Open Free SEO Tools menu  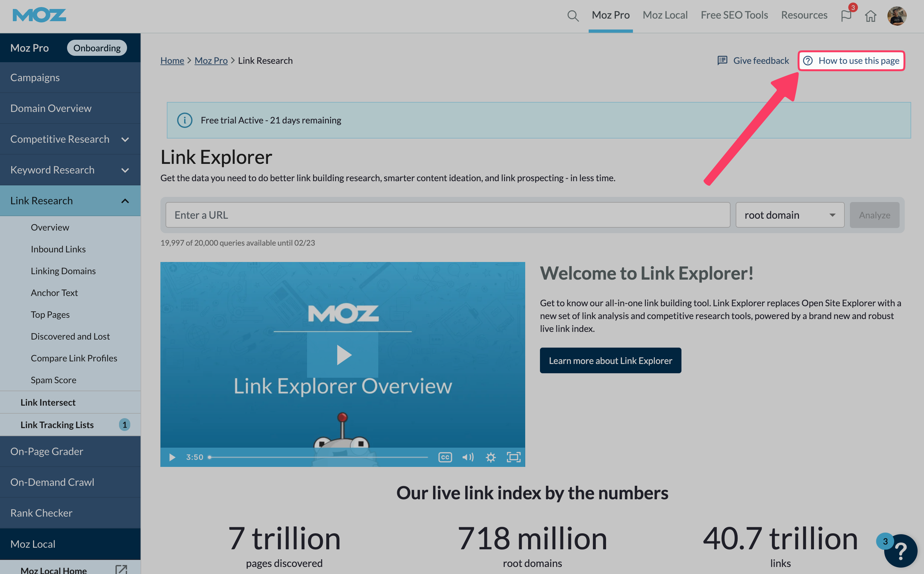(x=734, y=15)
